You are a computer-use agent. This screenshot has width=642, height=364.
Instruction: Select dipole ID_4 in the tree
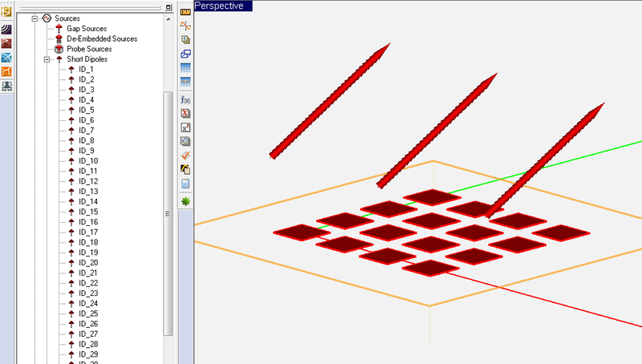[x=87, y=99]
